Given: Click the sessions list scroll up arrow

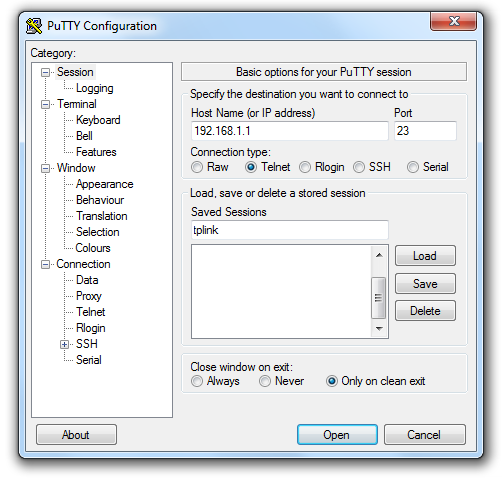Looking at the screenshot, I should 379,255.
